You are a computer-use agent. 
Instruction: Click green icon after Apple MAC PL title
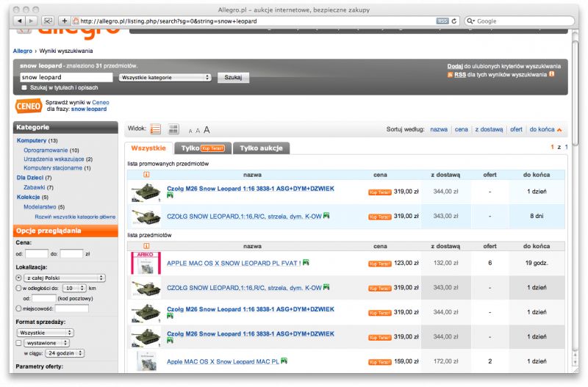[284, 361]
